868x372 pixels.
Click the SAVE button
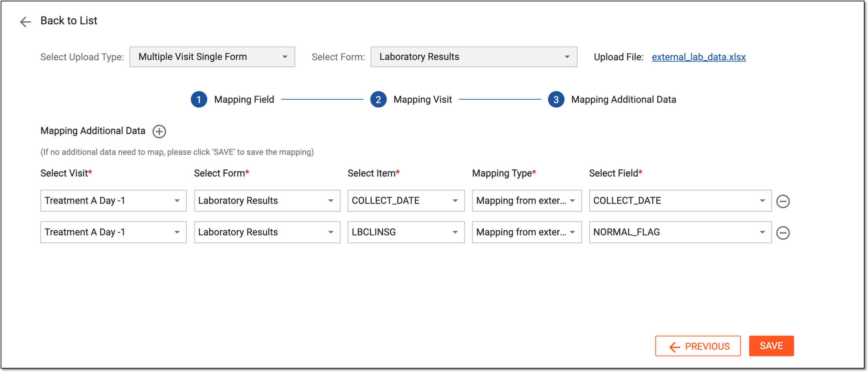[x=771, y=346]
